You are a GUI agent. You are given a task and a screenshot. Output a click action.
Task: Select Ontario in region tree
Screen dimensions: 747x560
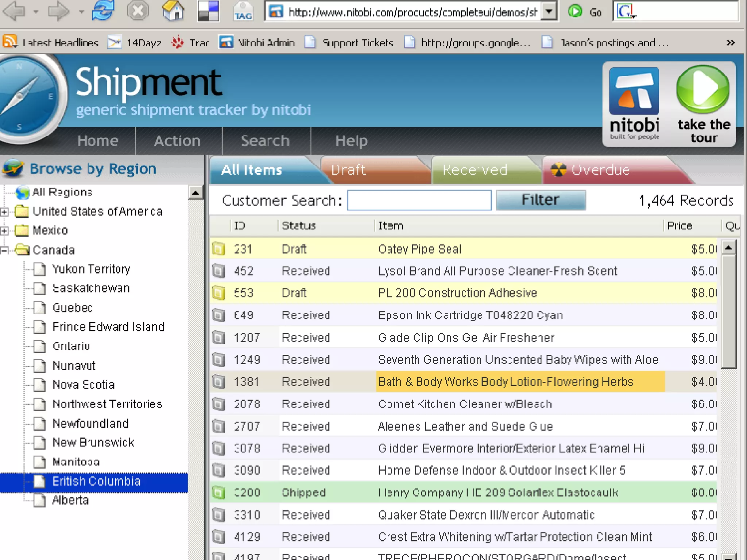tap(71, 346)
